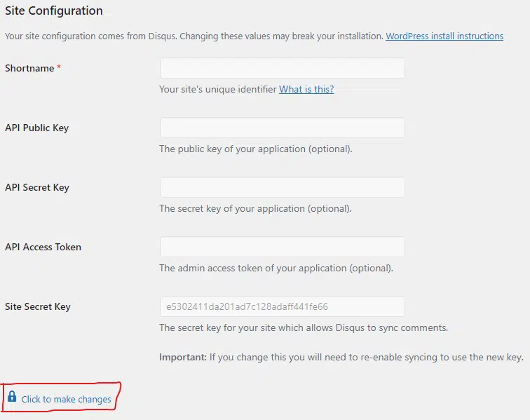This screenshot has width=530, height=420.
Task: Click the "Important:" syncing warning text
Action: point(341,358)
